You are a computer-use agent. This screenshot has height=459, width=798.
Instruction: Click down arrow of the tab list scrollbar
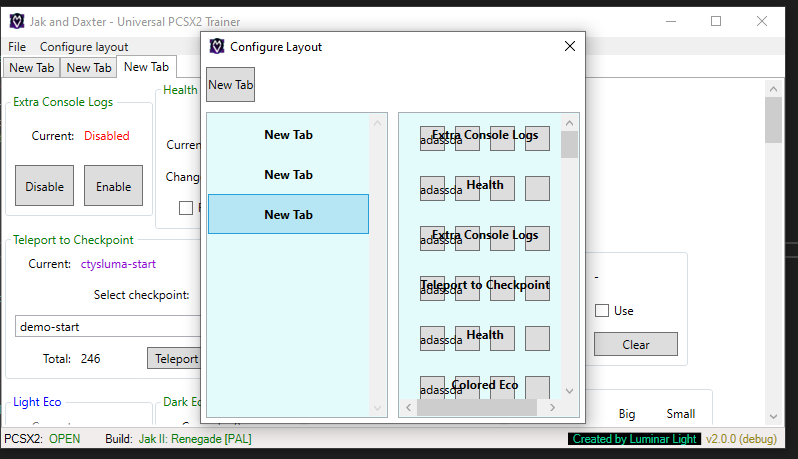(377, 408)
